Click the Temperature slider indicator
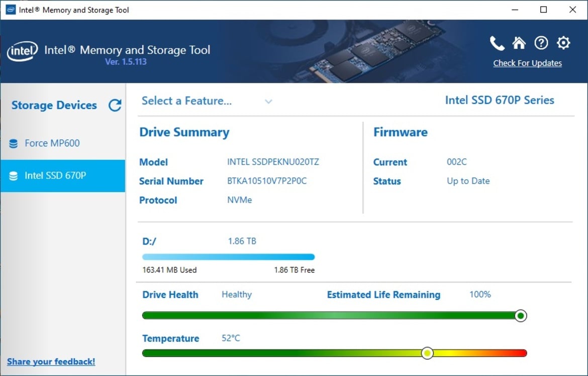Image resolution: width=588 pixels, height=376 pixels. click(x=427, y=353)
